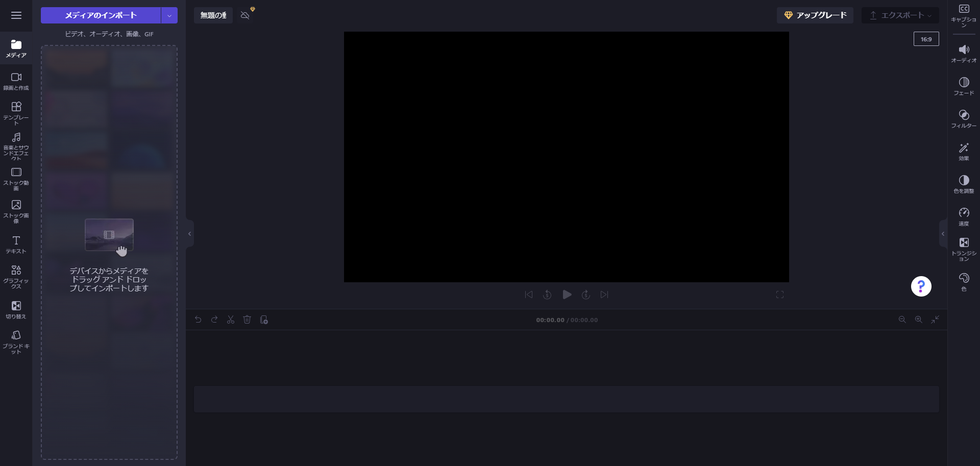Open the adjust colors (色を調整) panel
Viewport: 980px width, 466px height.
tap(964, 184)
